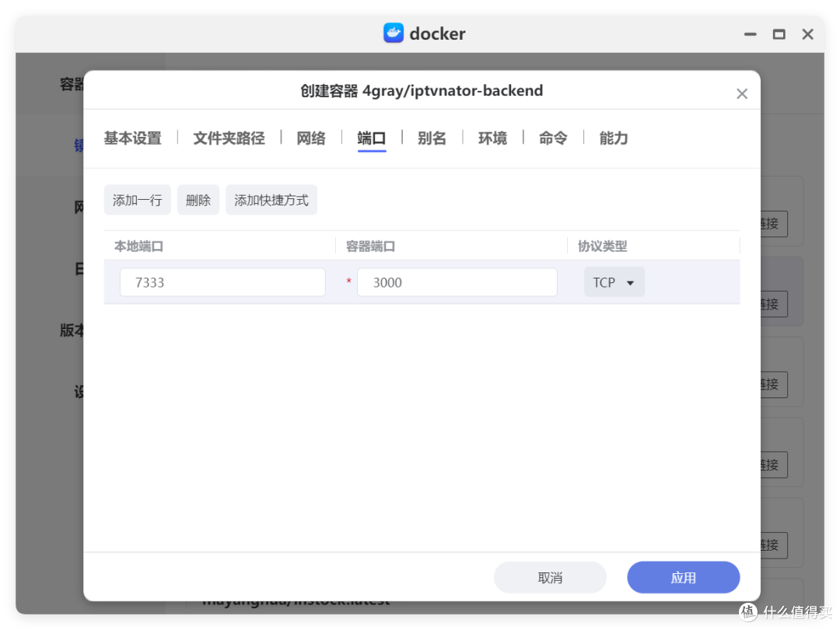Screen dimensions: 840x630
Task: Open the 网络 tab
Action: pos(310,138)
